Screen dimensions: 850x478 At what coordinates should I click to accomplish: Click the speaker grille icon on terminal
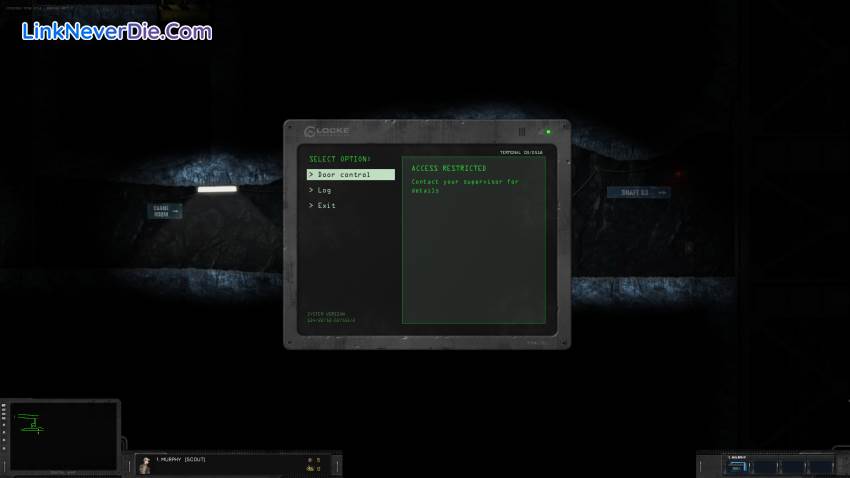521,132
